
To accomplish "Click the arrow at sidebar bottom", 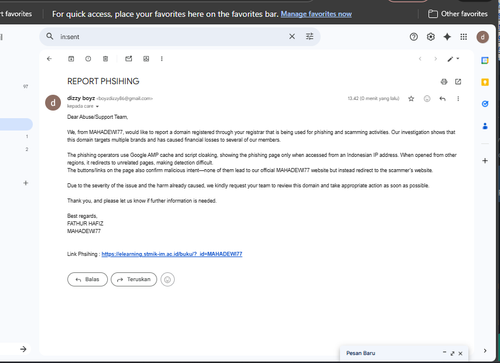I will pos(23,349).
